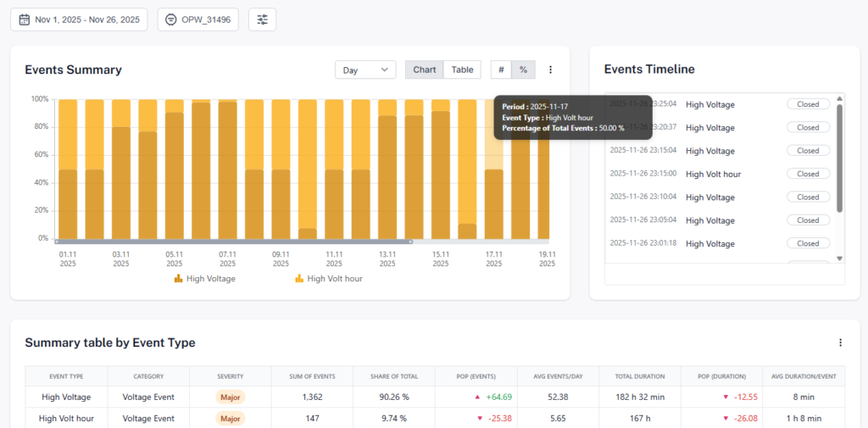Select the High Volt hour timeline entry
The image size is (868, 428).
tap(713, 174)
